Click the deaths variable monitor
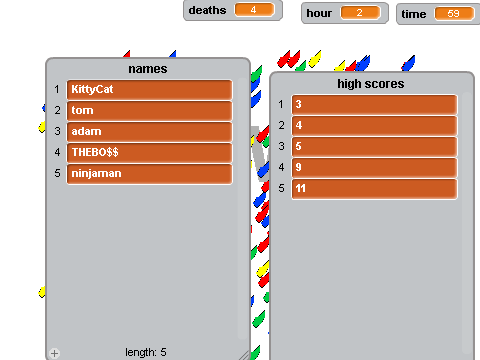 (233, 10)
